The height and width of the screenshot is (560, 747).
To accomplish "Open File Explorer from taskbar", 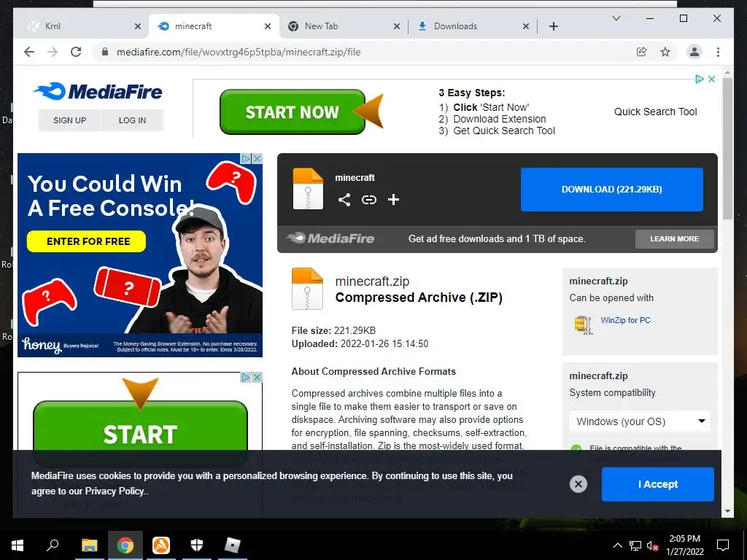I will (89, 545).
